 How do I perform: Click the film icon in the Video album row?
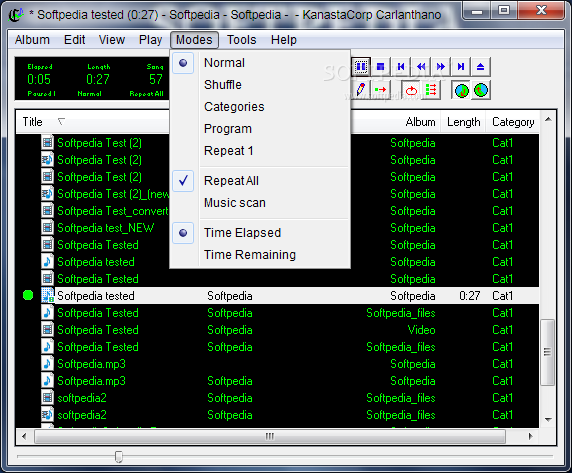47,330
